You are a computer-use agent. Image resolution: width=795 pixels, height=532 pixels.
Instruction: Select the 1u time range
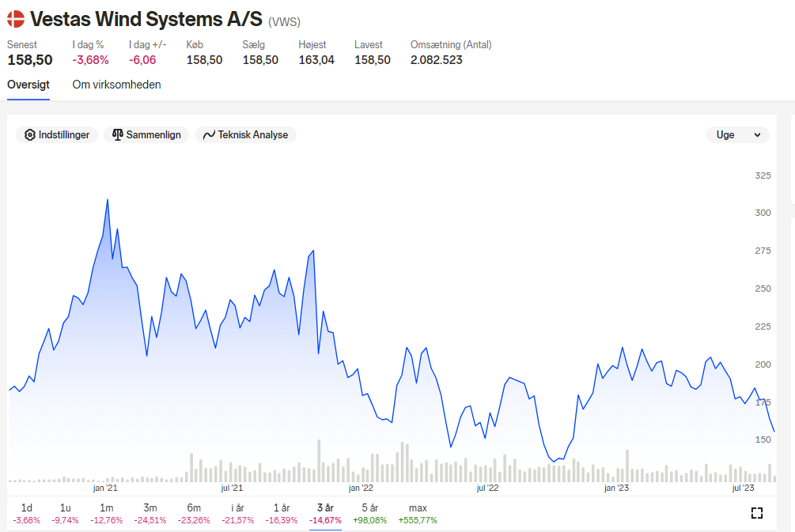(65, 513)
